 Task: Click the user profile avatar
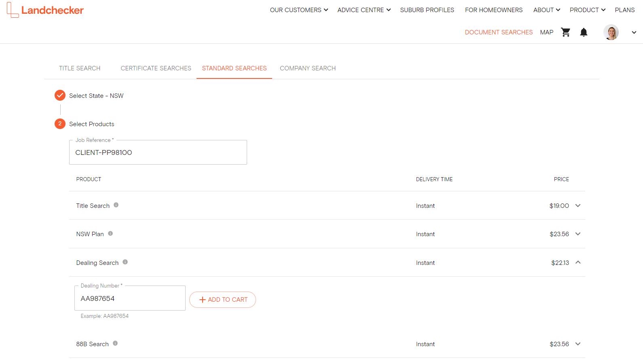point(611,32)
